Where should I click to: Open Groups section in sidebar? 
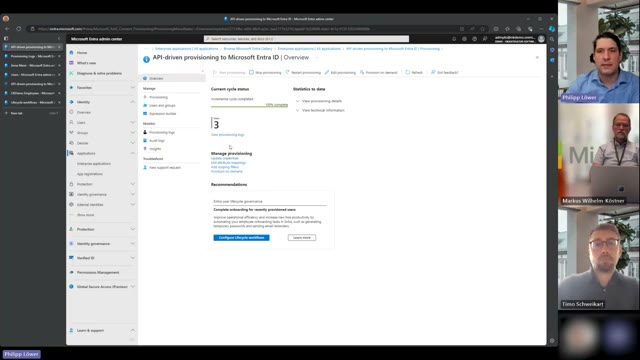tap(82, 133)
